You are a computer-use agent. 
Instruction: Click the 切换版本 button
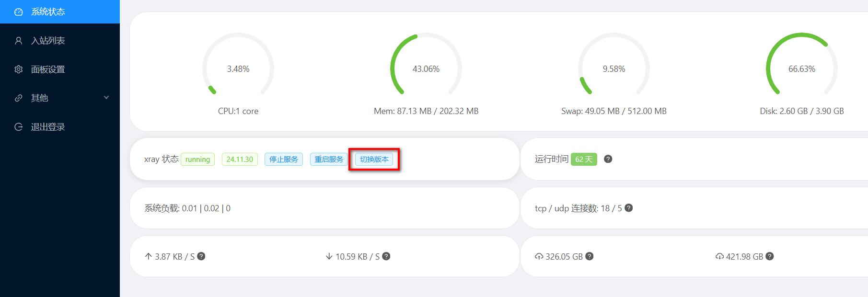point(374,160)
